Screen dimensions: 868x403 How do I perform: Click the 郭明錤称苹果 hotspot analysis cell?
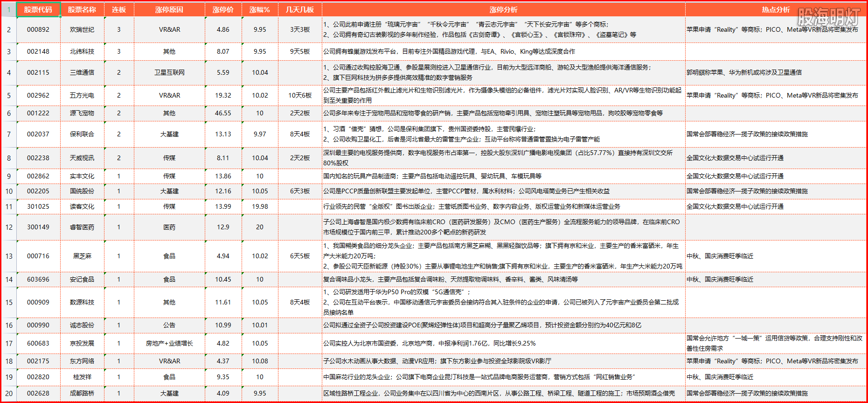click(x=776, y=72)
